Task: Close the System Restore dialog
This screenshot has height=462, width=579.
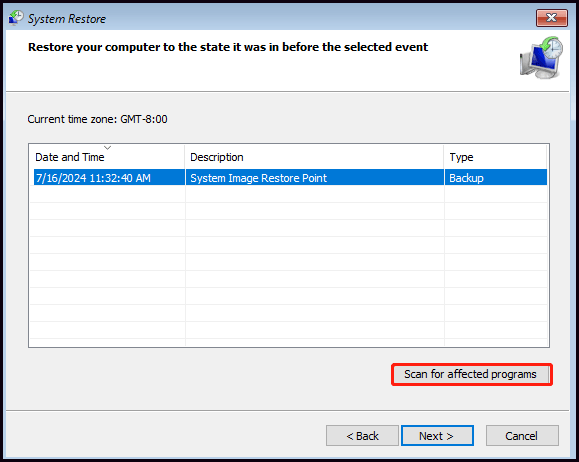Action: [552, 18]
